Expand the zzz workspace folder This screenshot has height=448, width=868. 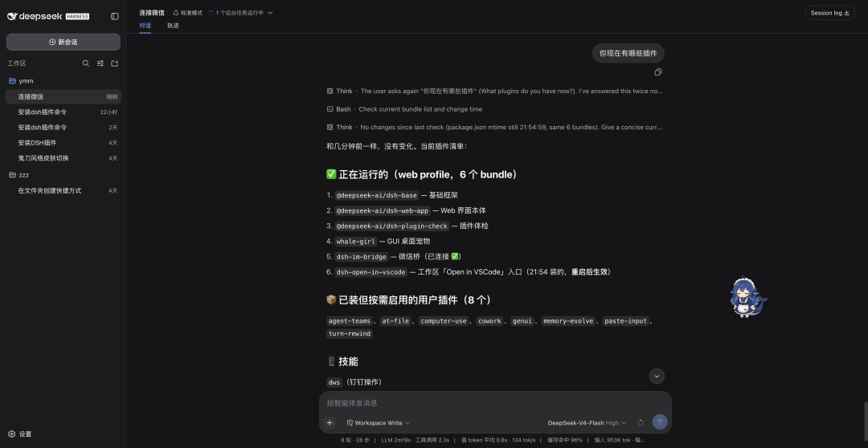pyautogui.click(x=63, y=175)
